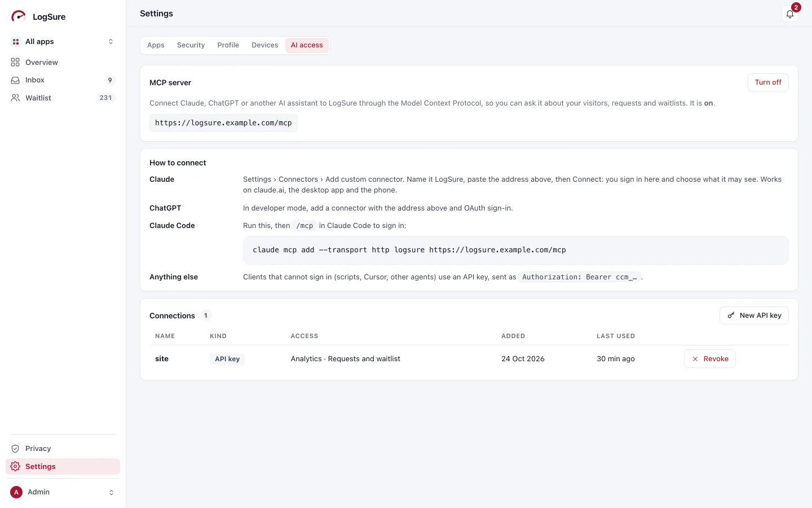Image resolution: width=812 pixels, height=508 pixels.
Task: Click the MCP server URL field
Action: click(x=223, y=123)
